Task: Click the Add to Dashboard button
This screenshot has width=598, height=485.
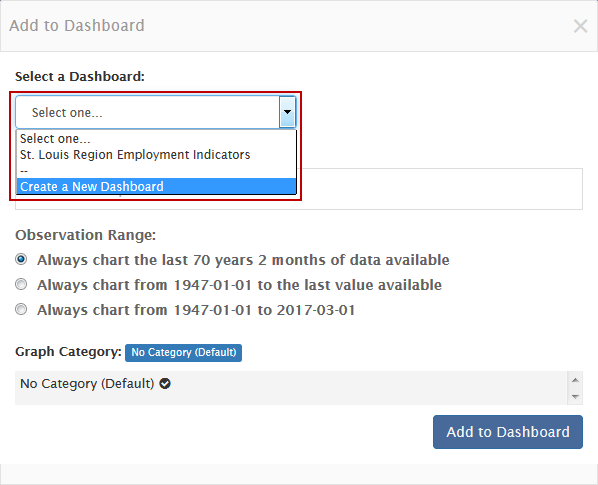Action: tap(508, 432)
